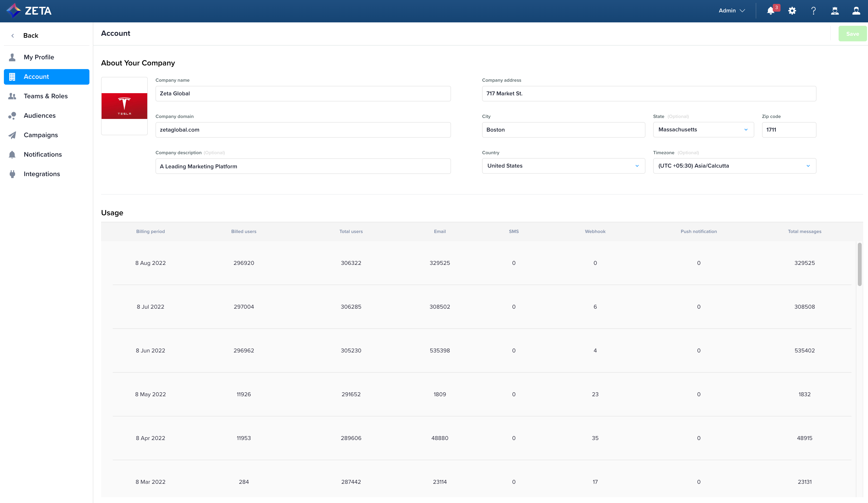This screenshot has height=503, width=868.
Task: Expand the Timezone dropdown
Action: pos(734,166)
